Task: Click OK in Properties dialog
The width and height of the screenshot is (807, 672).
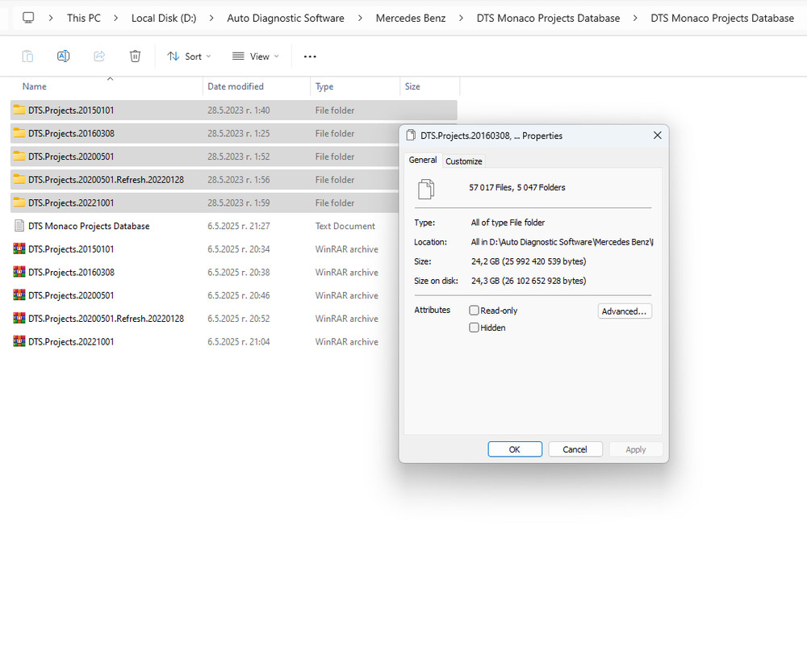Action: [515, 449]
